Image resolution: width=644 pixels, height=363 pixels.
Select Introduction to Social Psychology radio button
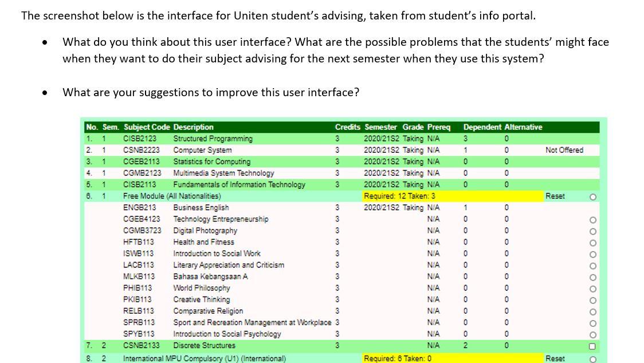click(x=592, y=335)
